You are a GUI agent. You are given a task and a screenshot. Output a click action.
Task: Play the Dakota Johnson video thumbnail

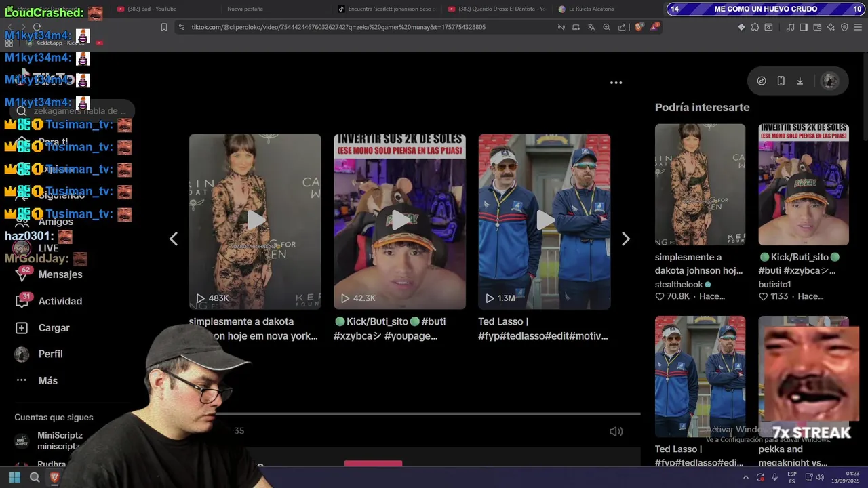point(255,221)
